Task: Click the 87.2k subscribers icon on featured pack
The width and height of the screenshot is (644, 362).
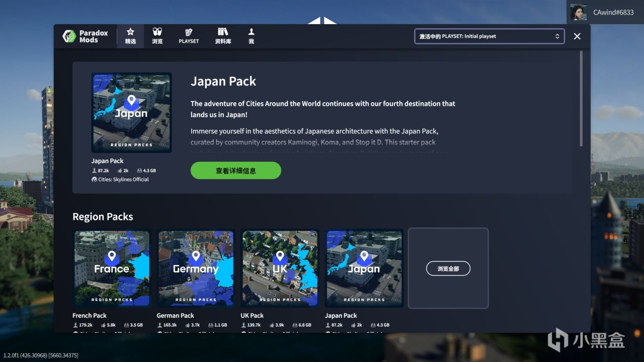Action: (x=94, y=170)
